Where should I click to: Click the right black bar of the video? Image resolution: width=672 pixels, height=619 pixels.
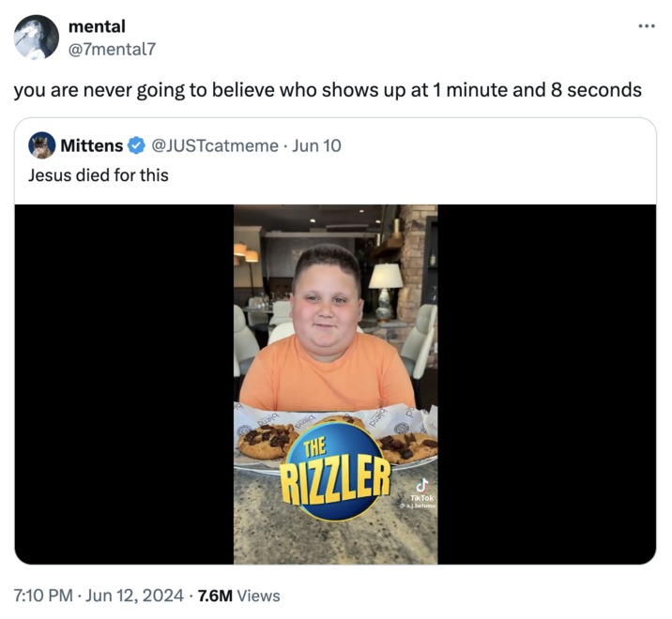pyautogui.click(x=546, y=385)
